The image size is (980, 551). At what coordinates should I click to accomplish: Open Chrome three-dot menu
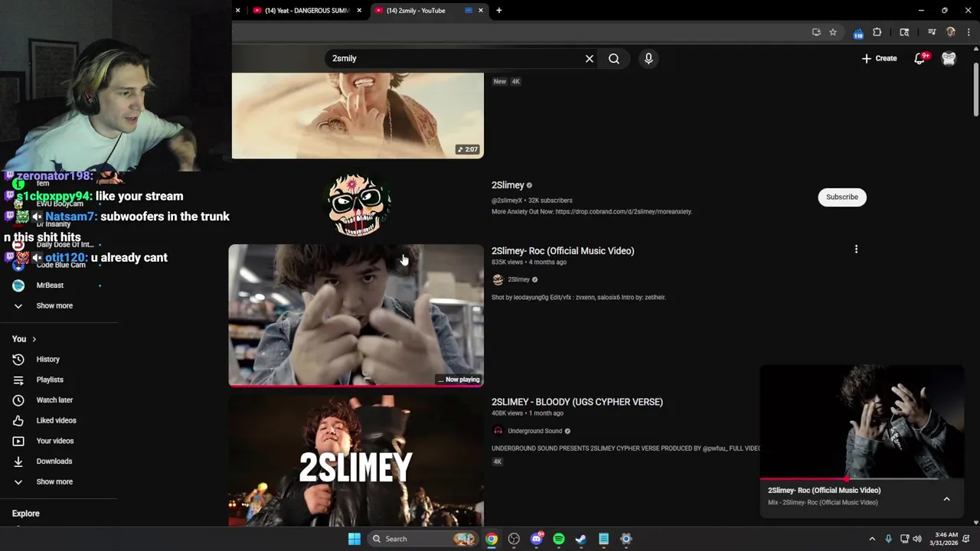(969, 32)
